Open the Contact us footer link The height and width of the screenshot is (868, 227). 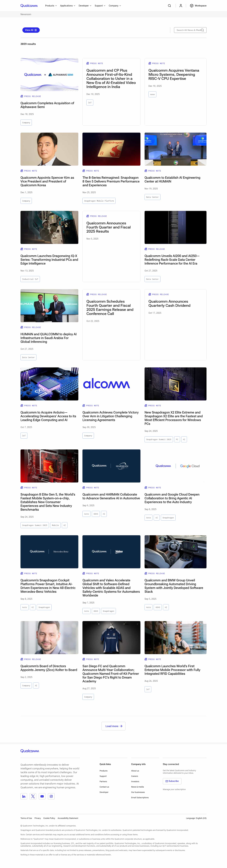coord(104,787)
